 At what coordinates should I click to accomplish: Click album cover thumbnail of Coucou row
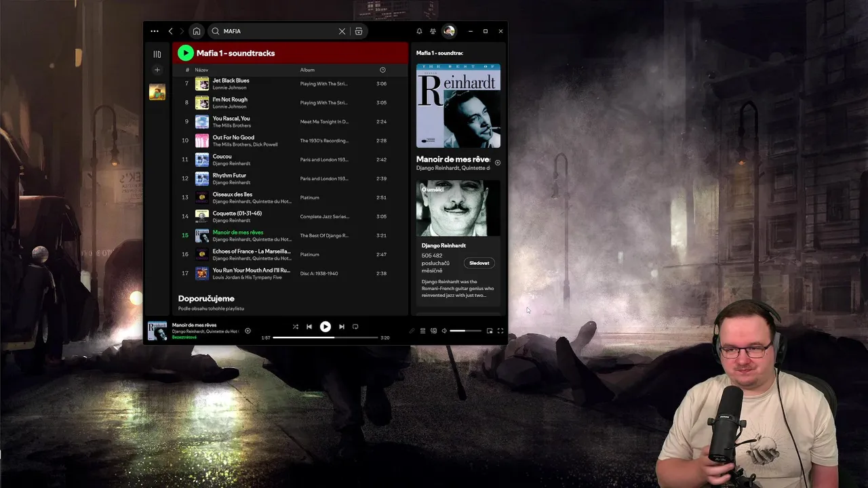click(202, 159)
